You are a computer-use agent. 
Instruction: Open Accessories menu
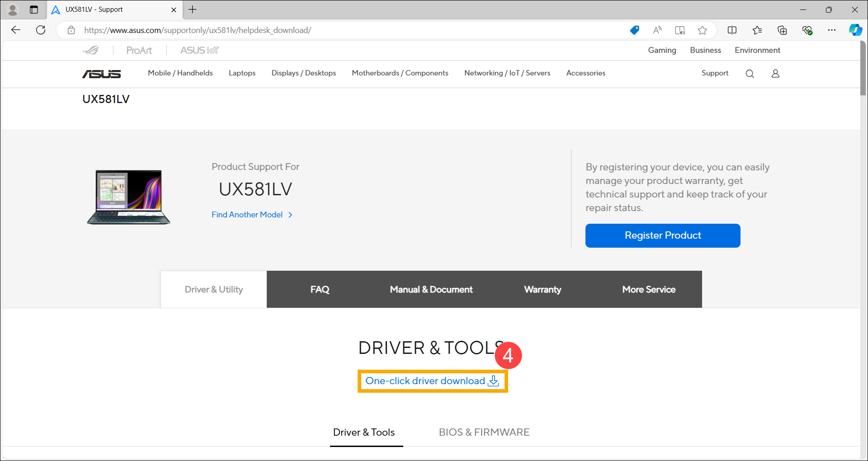585,73
